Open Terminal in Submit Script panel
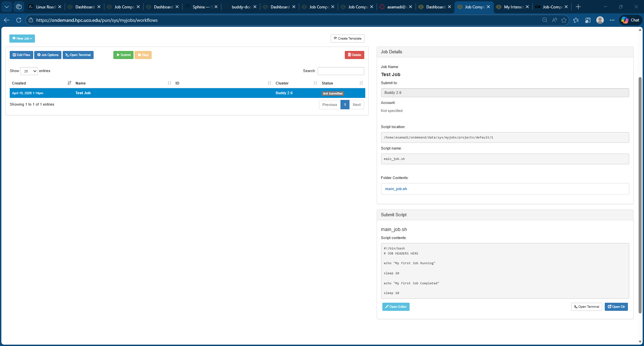 tap(587, 307)
